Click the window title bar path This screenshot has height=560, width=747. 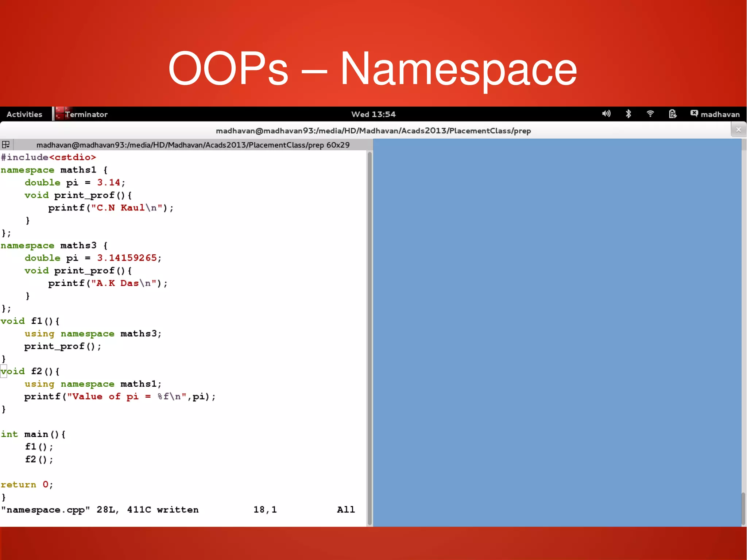pos(373,131)
